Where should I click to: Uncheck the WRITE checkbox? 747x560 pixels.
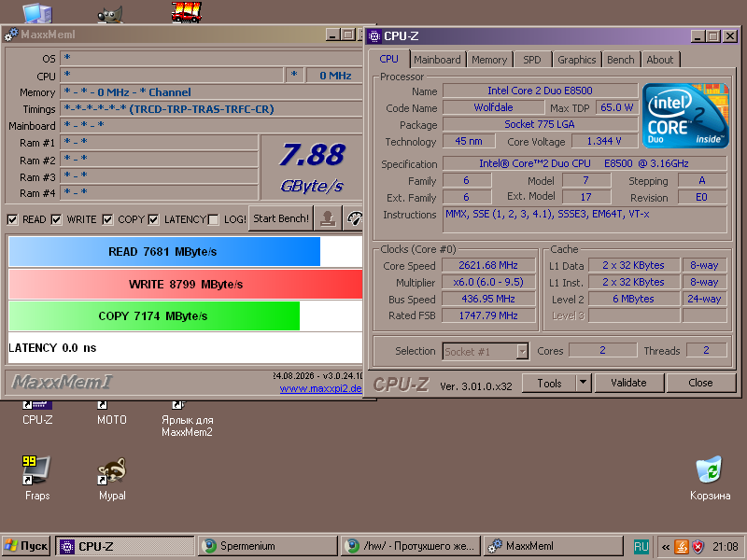point(56,219)
